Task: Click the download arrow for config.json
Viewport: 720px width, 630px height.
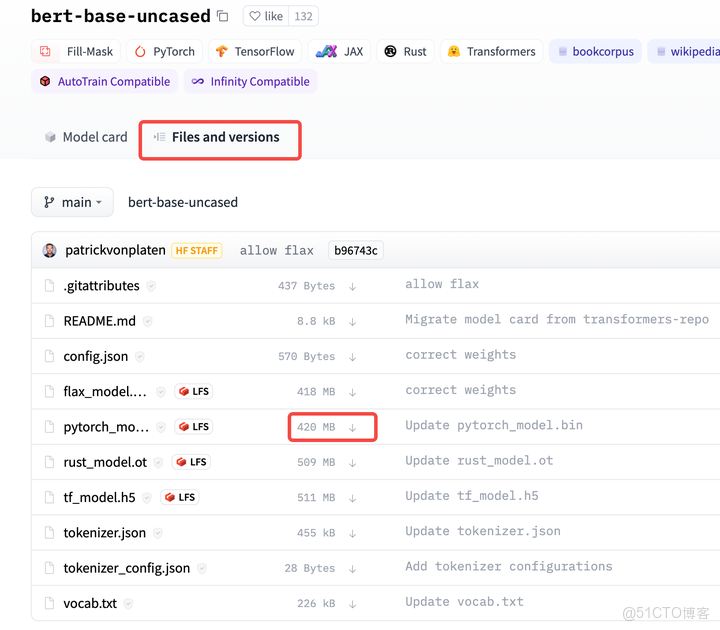Action: pos(353,356)
